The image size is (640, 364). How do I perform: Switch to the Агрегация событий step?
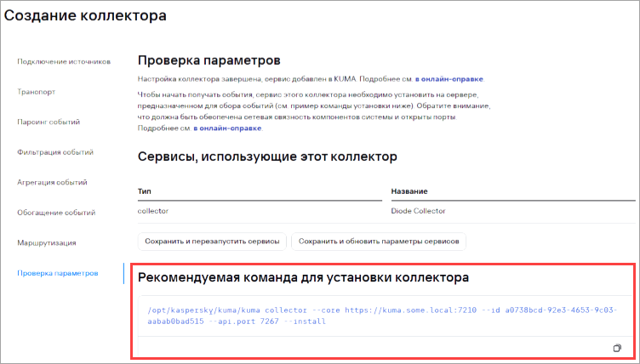(52, 182)
